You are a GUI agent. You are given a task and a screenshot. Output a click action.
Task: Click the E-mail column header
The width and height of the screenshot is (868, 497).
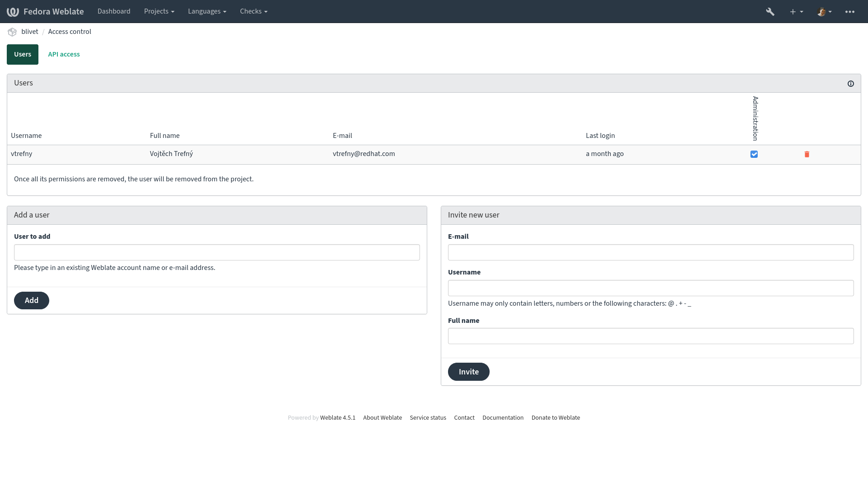pos(342,136)
